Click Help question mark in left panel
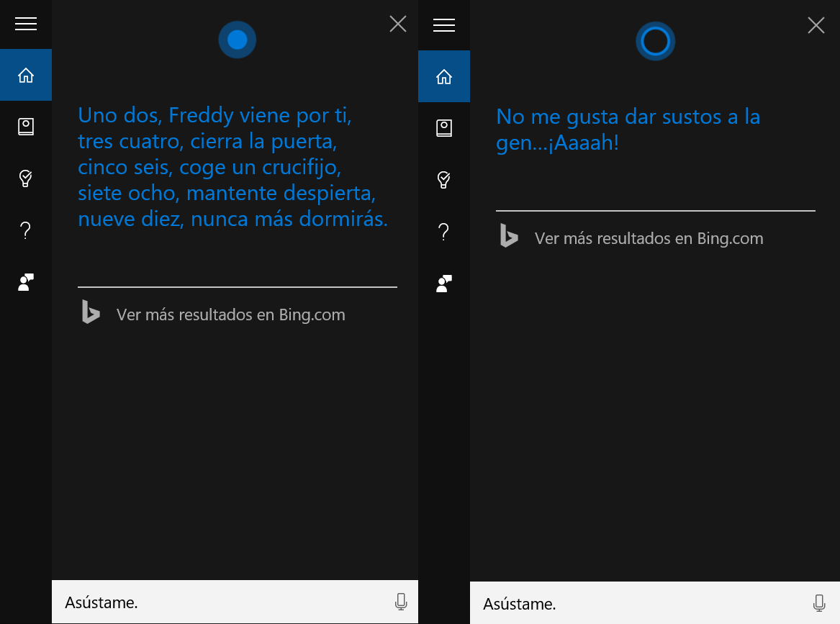This screenshot has height=624, width=840. click(x=25, y=230)
